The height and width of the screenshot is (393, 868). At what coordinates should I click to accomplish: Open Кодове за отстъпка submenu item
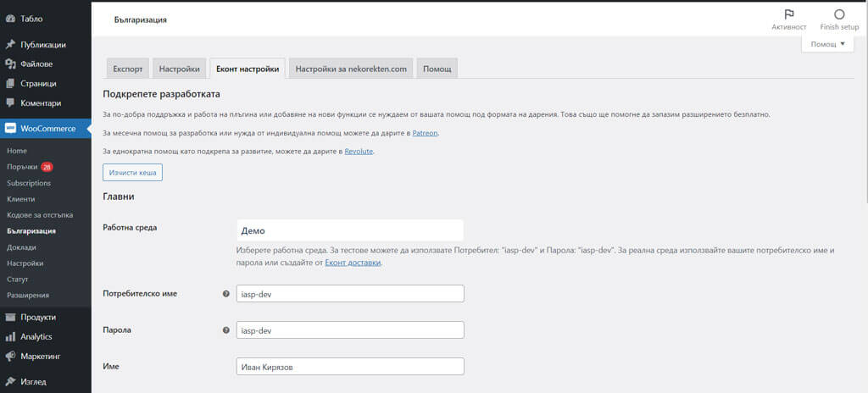(x=40, y=215)
